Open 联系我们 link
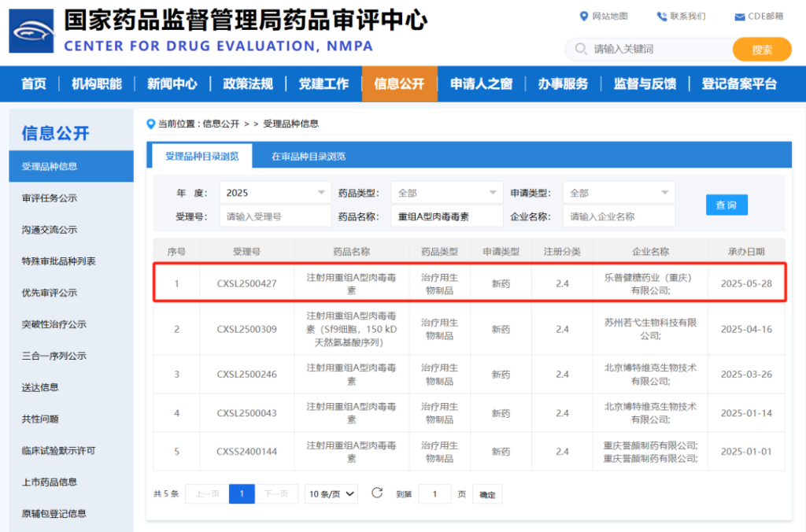 [688, 17]
